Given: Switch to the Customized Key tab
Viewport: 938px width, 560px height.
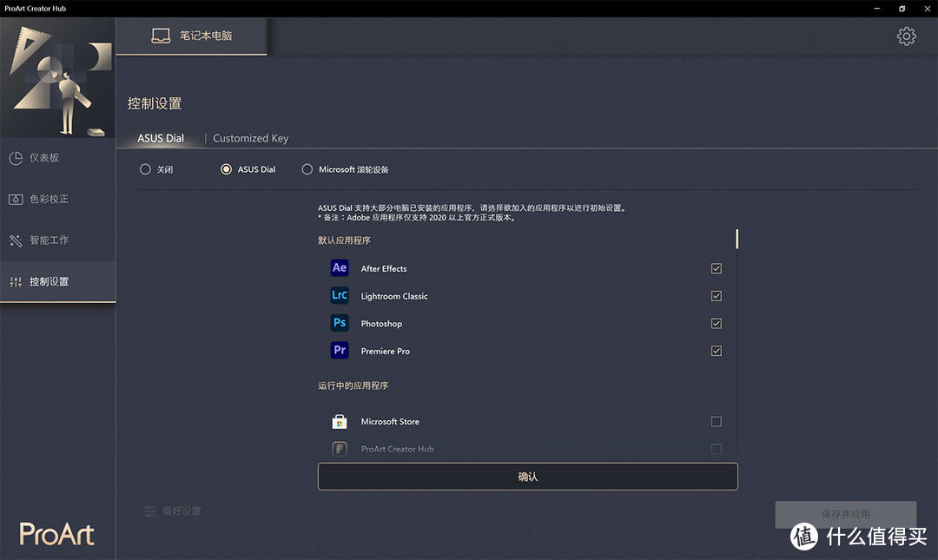Looking at the screenshot, I should [x=251, y=138].
